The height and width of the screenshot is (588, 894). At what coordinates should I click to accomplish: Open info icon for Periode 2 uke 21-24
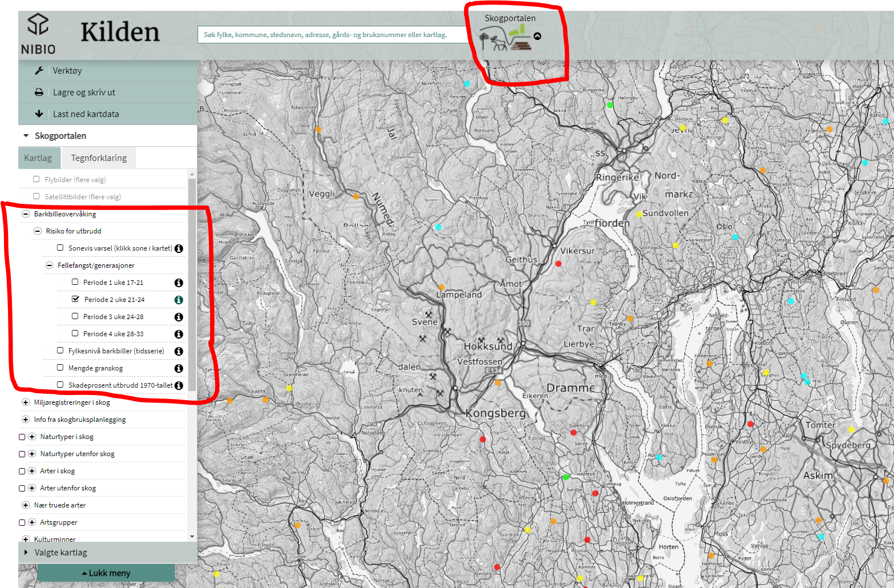click(179, 300)
